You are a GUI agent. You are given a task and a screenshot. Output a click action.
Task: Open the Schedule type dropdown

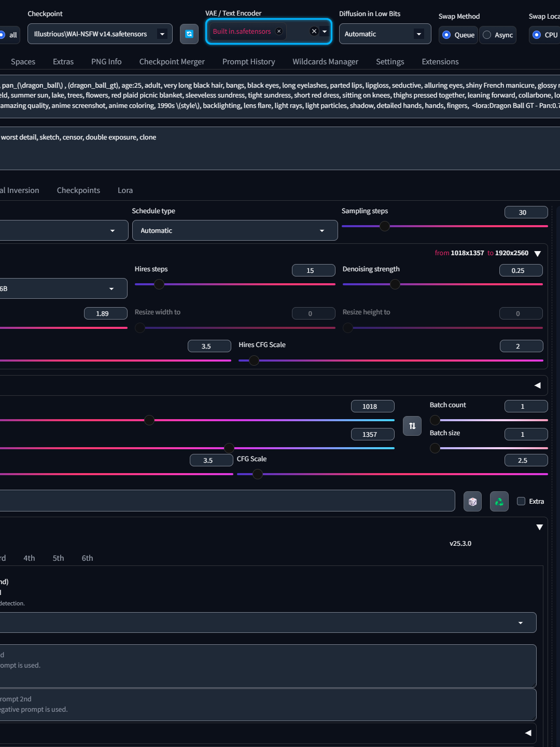(235, 230)
